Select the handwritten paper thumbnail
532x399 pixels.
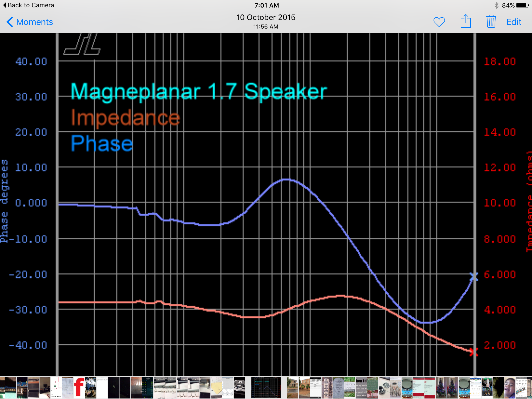click(x=68, y=388)
